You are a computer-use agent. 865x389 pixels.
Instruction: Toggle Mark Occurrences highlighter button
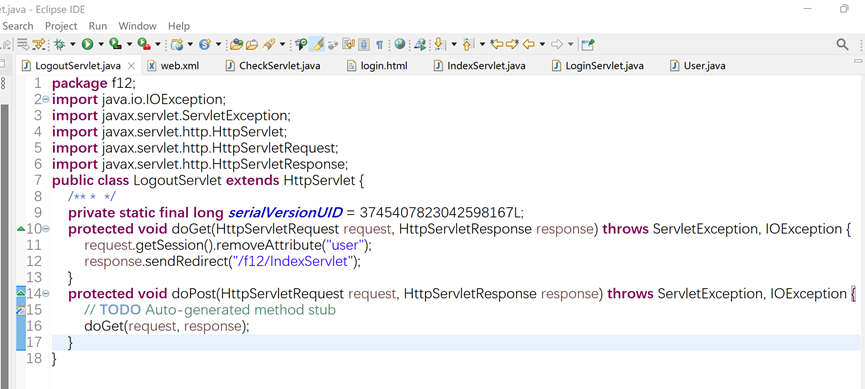pos(316,44)
